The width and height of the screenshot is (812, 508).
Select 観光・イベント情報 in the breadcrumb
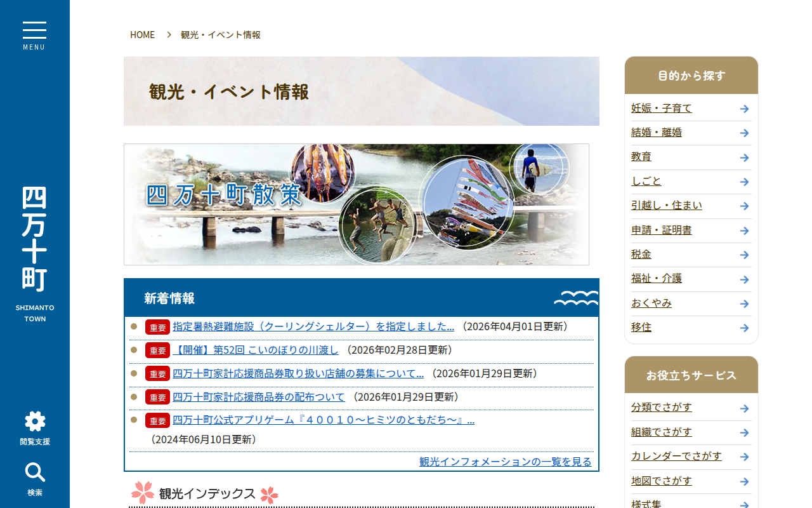pyautogui.click(x=222, y=34)
